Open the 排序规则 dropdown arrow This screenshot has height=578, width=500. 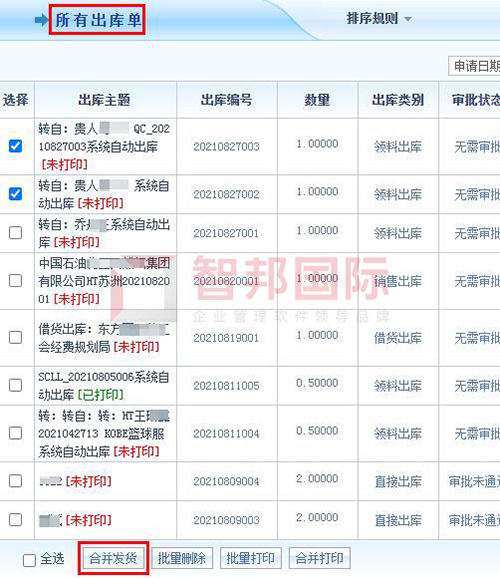pyautogui.click(x=407, y=19)
